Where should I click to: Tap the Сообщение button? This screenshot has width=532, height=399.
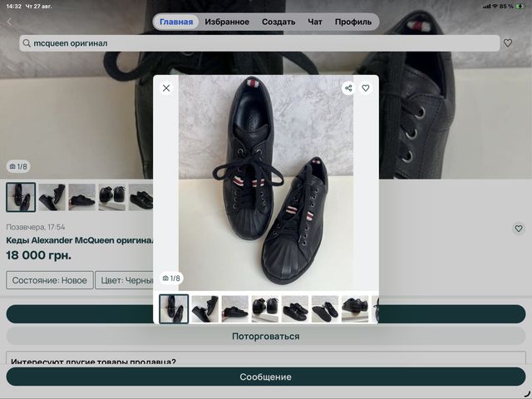pyautogui.click(x=266, y=377)
